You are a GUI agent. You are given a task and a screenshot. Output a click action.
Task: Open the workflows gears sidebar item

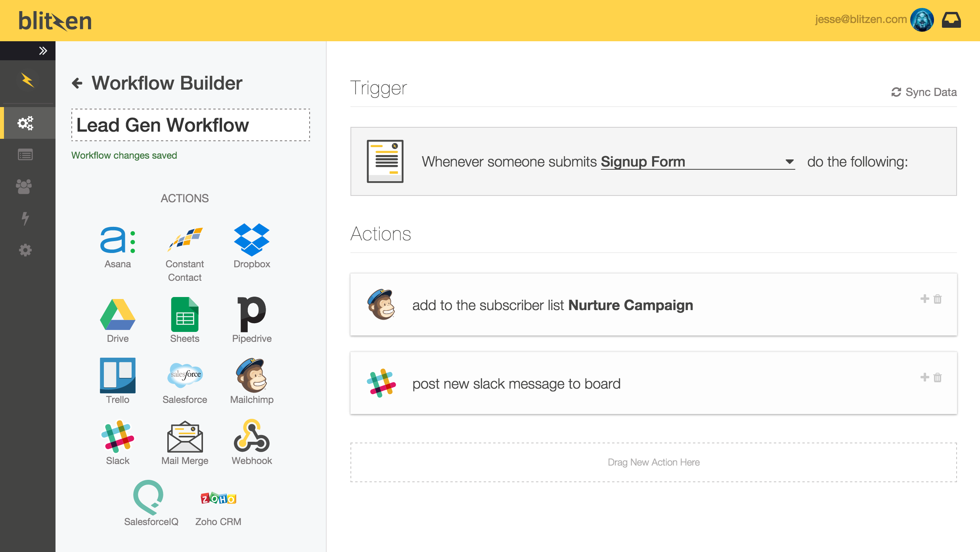coord(25,123)
